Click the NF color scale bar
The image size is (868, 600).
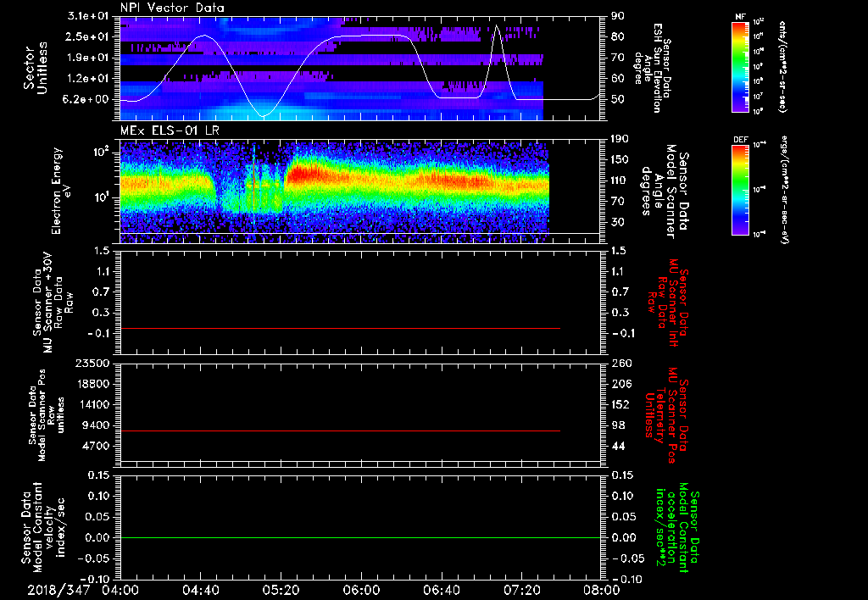[x=740, y=67]
